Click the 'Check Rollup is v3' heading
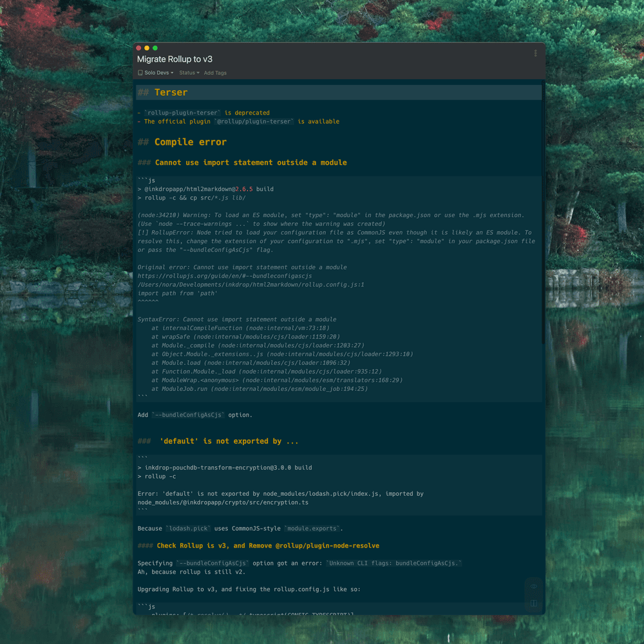 [267, 545]
